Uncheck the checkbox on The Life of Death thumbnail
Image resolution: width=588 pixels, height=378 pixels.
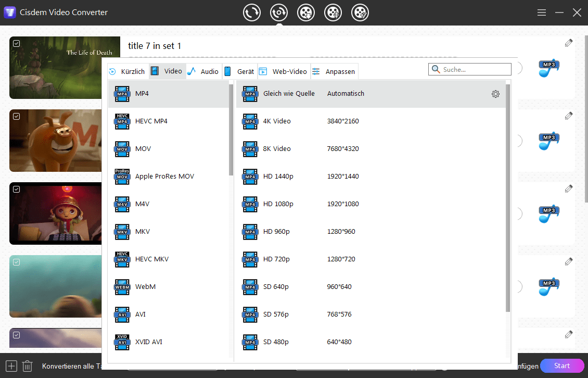coord(16,44)
